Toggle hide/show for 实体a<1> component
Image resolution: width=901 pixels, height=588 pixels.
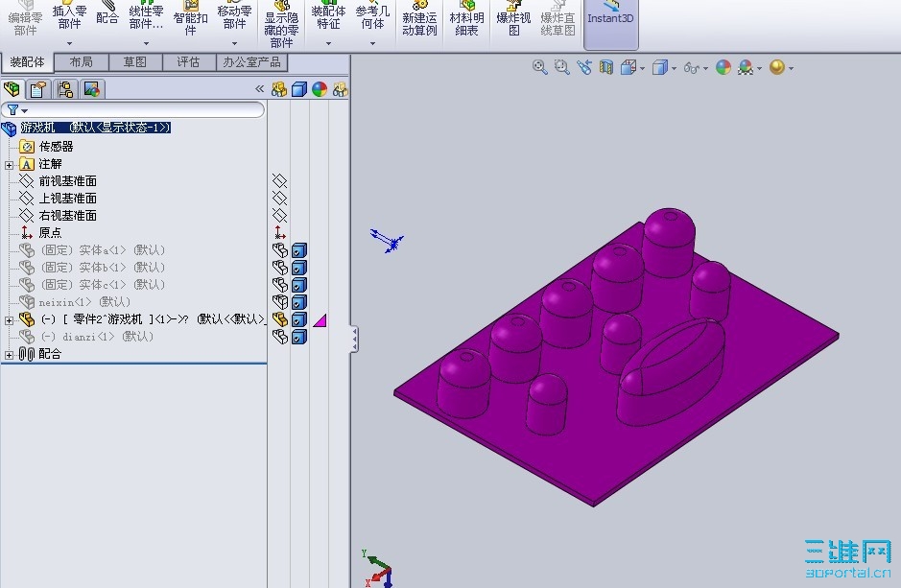280,250
